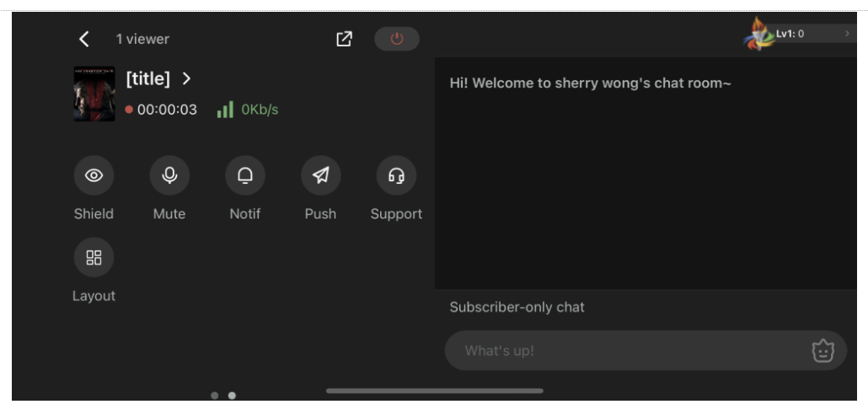Go back with the left arrow

click(83, 39)
